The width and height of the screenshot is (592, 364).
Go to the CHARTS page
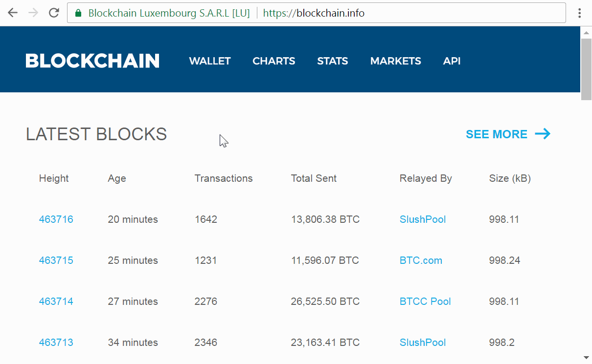pos(273,61)
